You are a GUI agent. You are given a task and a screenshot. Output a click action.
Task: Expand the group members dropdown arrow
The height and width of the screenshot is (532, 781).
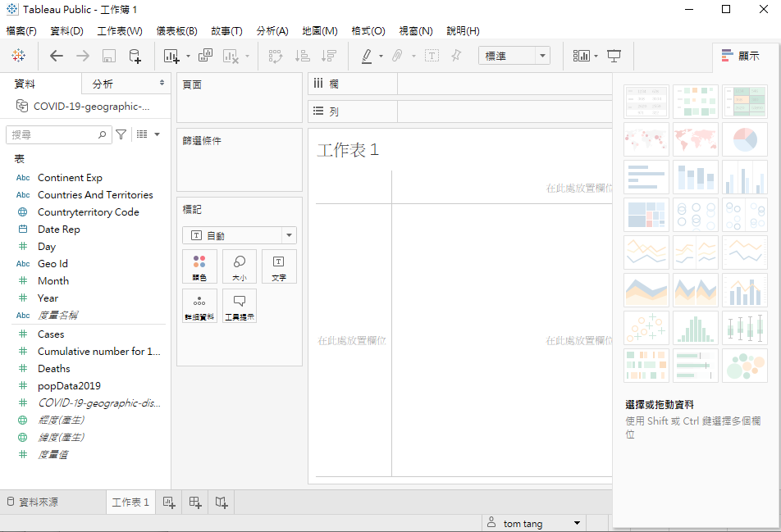click(413, 57)
